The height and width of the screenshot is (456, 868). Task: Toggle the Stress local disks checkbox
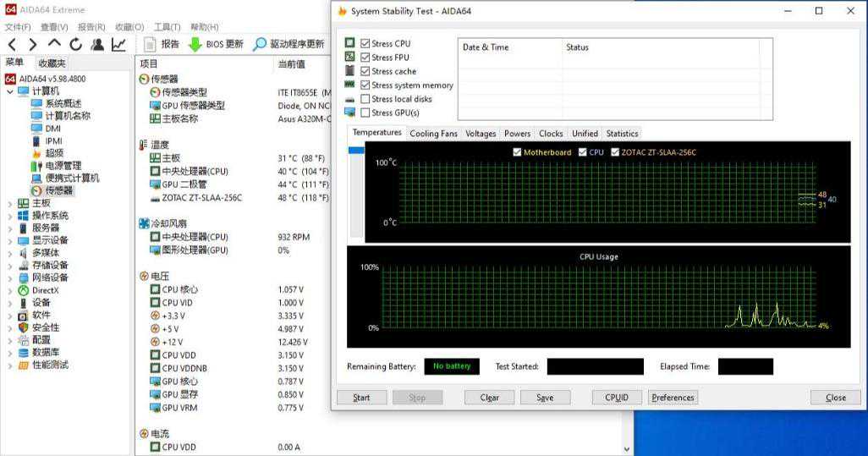coord(365,99)
